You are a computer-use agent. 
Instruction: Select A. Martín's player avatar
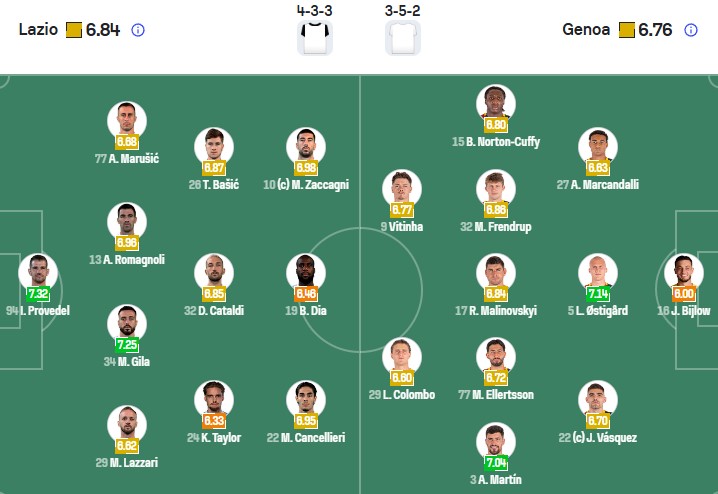click(496, 442)
